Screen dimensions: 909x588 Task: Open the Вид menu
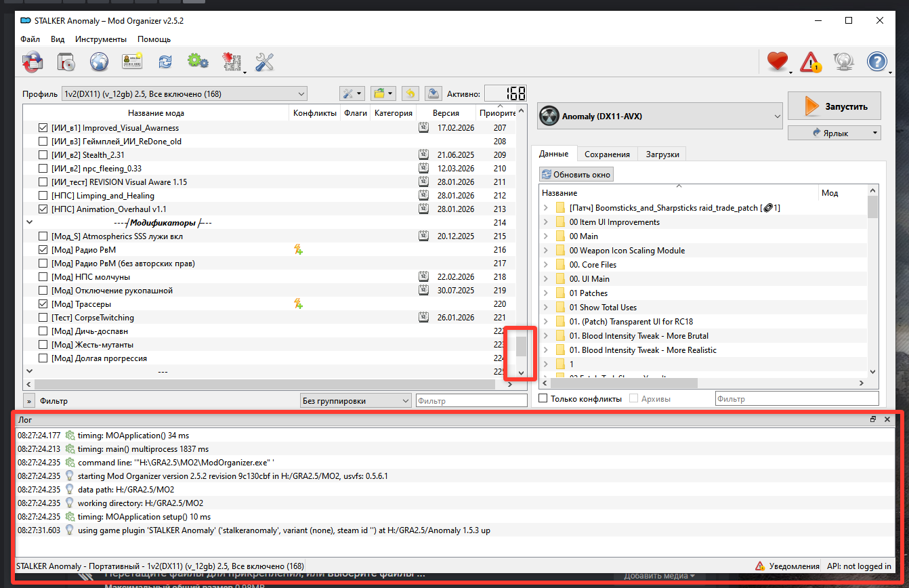pos(58,39)
